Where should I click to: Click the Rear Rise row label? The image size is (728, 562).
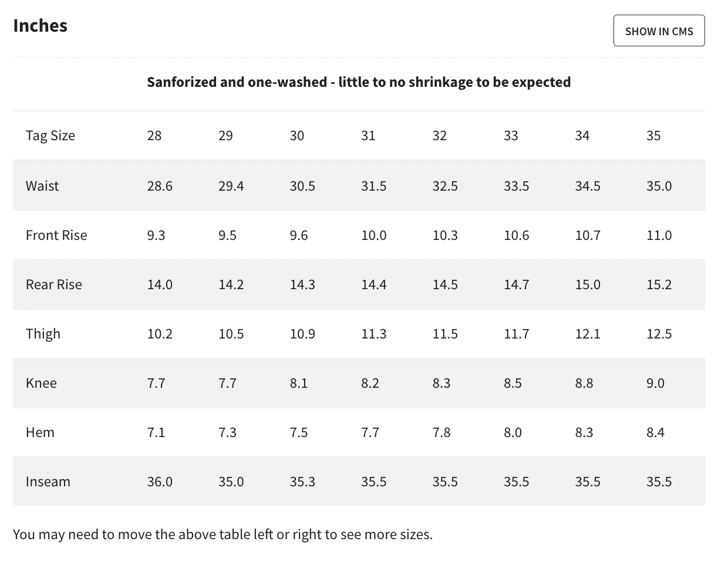(x=54, y=285)
